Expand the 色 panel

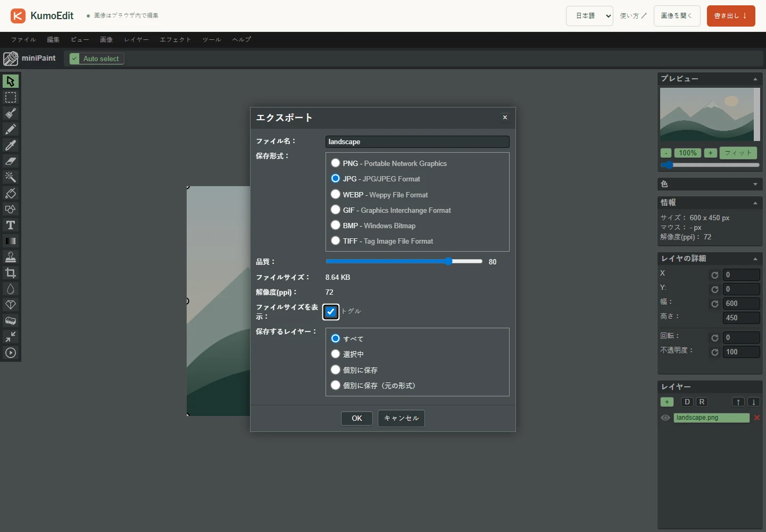point(755,184)
